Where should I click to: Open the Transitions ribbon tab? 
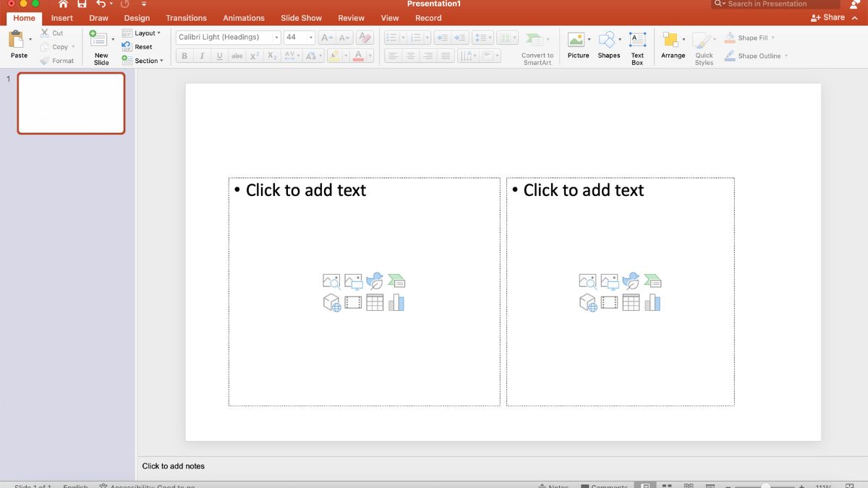(186, 17)
